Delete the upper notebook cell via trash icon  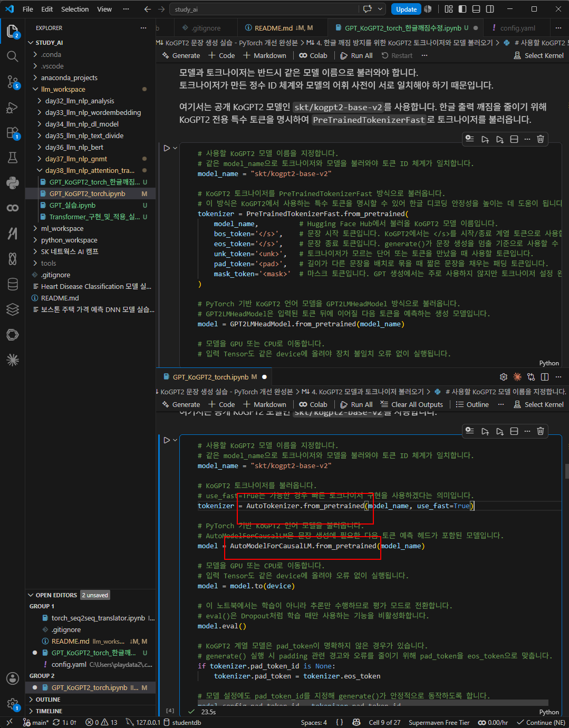541,139
